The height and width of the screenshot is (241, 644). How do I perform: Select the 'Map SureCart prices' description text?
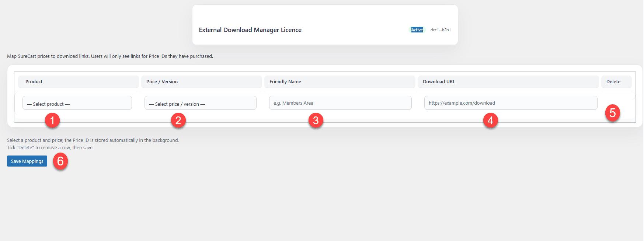(x=110, y=56)
